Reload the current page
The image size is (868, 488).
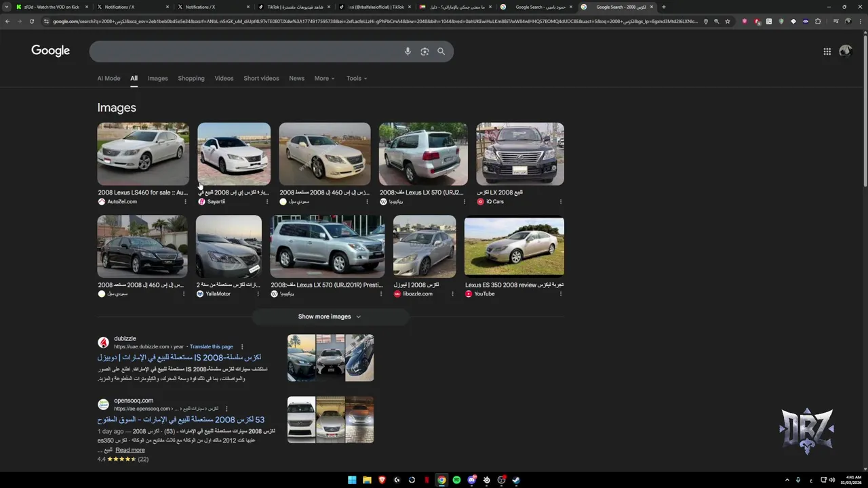point(32,21)
